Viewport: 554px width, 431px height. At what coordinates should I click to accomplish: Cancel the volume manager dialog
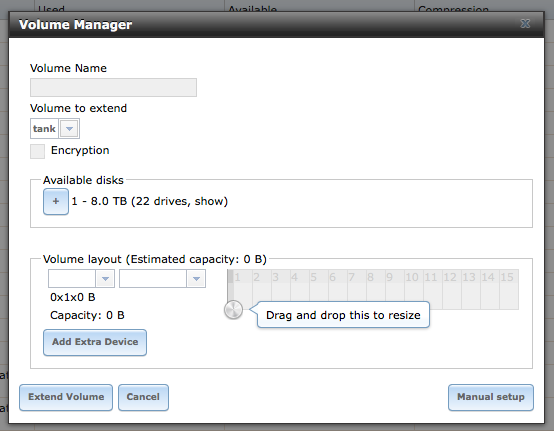point(143,397)
